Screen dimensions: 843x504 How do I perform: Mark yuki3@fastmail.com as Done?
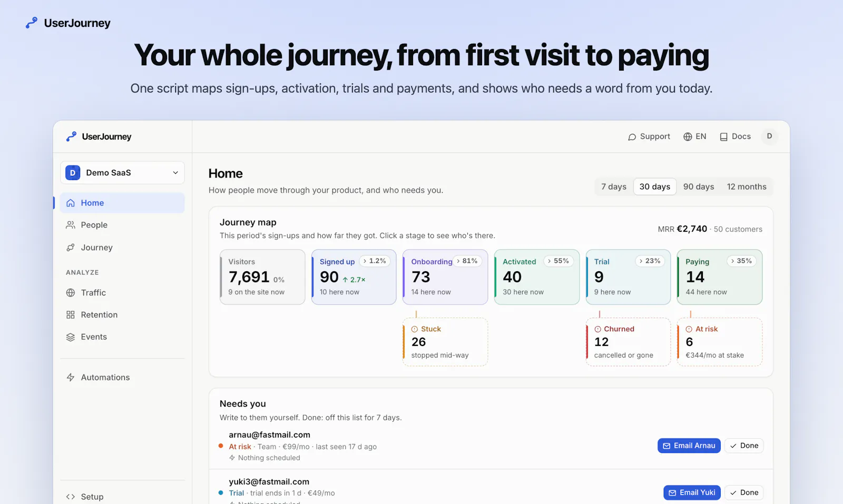tap(744, 493)
